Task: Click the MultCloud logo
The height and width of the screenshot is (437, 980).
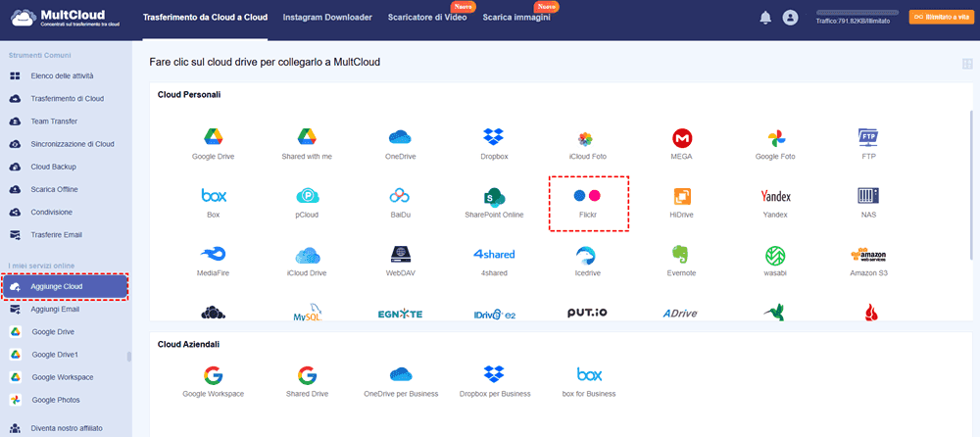Action: tap(67, 18)
